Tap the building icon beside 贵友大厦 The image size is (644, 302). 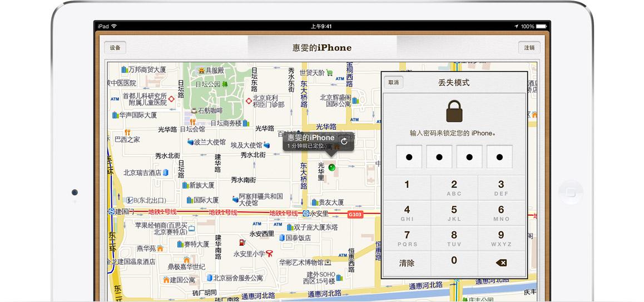pyautogui.click(x=315, y=202)
